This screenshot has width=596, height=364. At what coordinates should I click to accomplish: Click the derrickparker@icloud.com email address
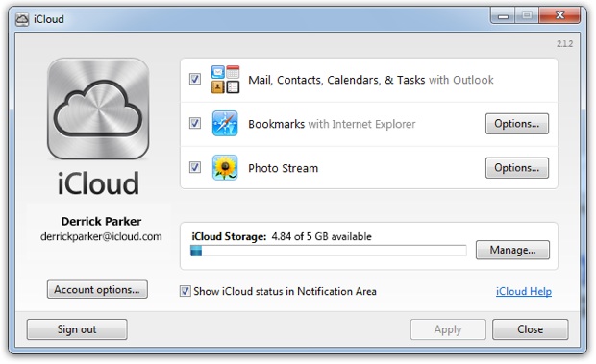[x=101, y=236]
